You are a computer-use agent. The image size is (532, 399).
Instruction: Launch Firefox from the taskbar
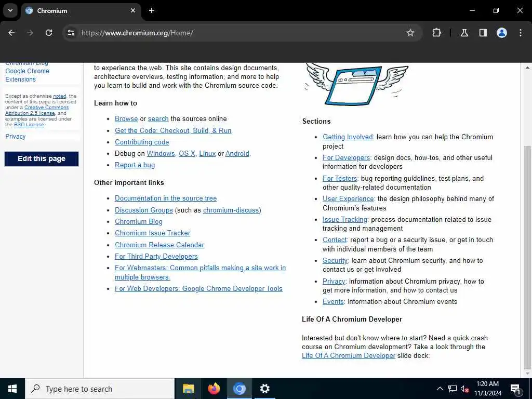[x=214, y=389]
